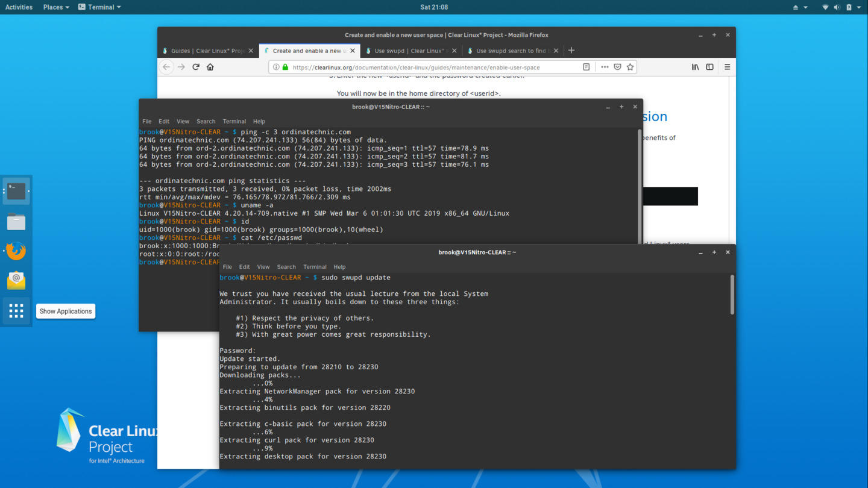Screen dimensions: 868x488
Task: Close the 'Use swupd search to find' tab
Action: 556,51
